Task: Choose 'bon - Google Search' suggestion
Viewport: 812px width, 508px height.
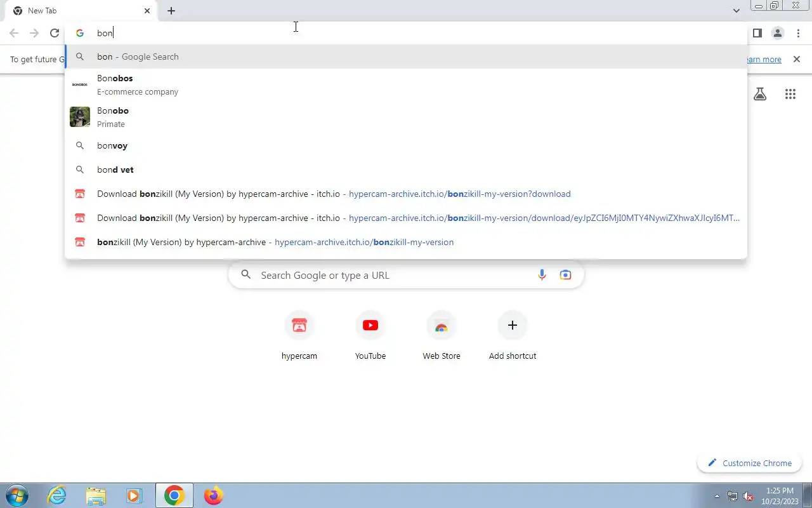Action: tap(406, 57)
